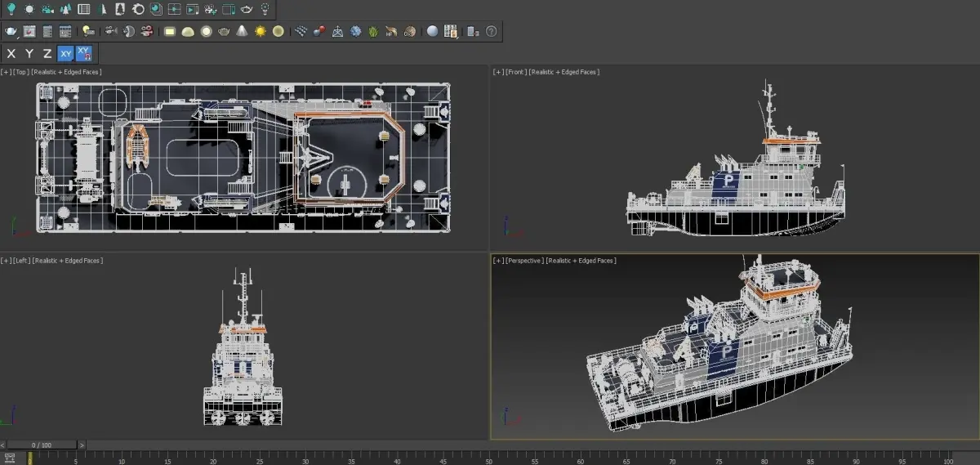Click the cone primitive icon
980x465 pixels.
coord(243,32)
